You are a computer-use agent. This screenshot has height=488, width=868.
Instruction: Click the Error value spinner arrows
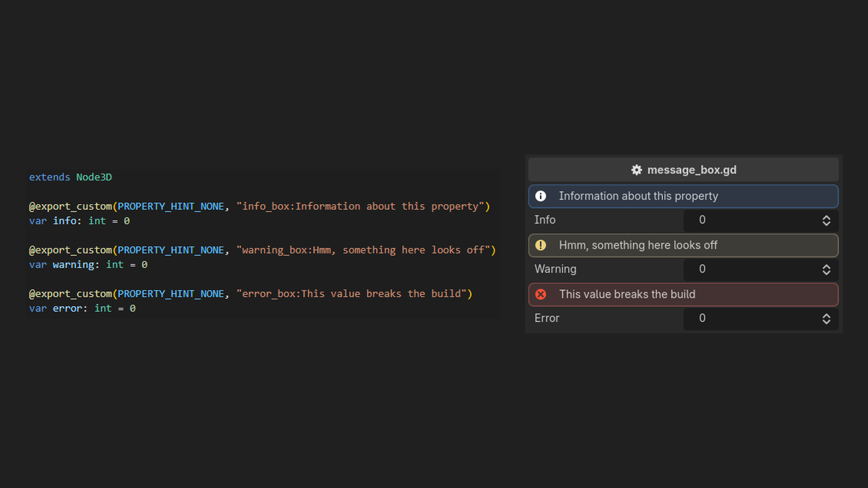point(826,319)
